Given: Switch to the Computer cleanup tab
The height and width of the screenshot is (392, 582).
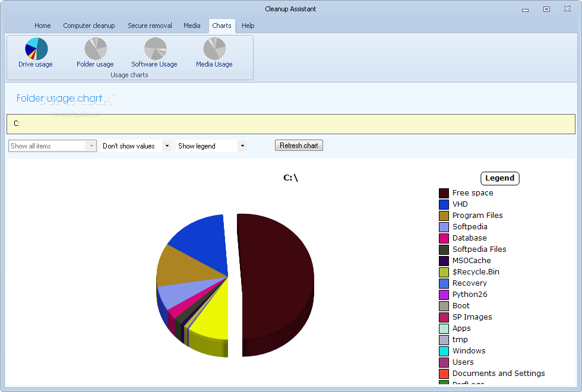Looking at the screenshot, I should tap(89, 26).
